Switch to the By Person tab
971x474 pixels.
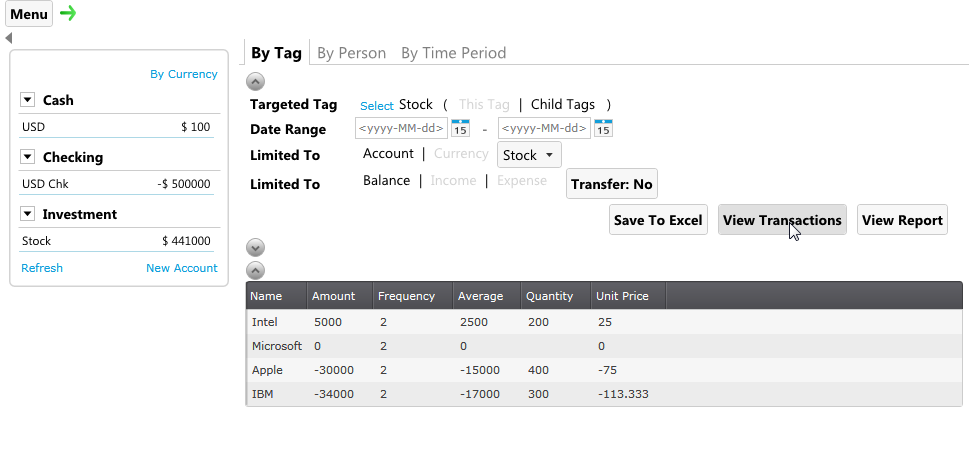coord(351,53)
